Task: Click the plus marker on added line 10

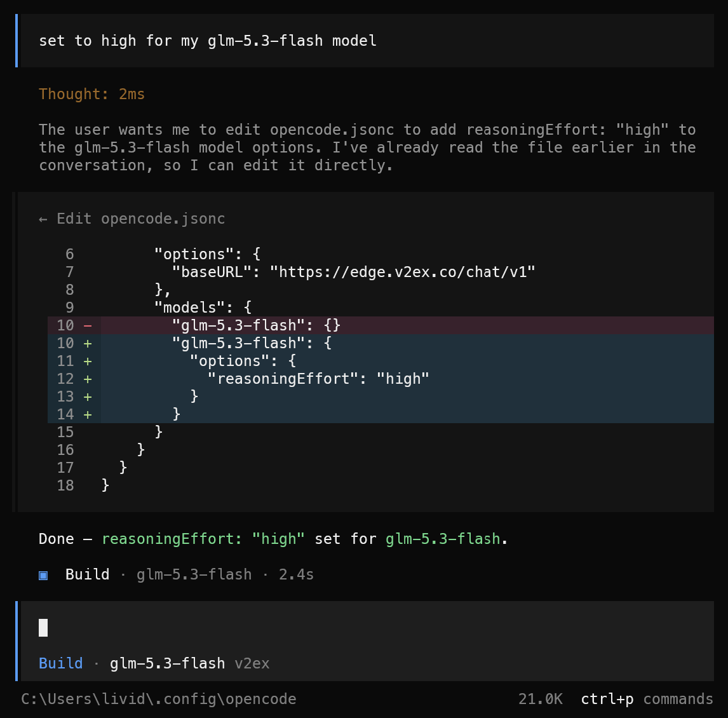Action: (x=87, y=343)
